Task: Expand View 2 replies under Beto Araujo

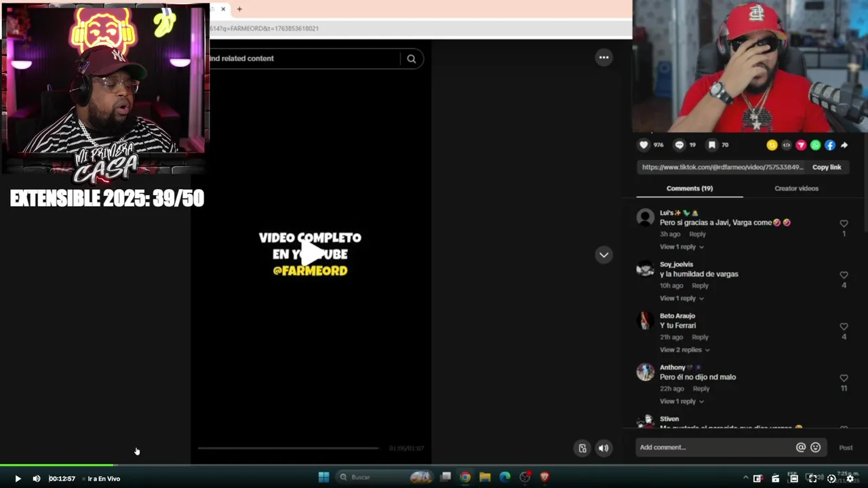Action: tap(684, 350)
